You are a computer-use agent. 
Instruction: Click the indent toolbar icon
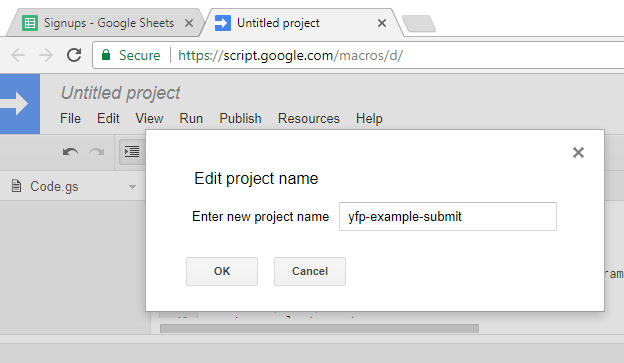click(132, 152)
